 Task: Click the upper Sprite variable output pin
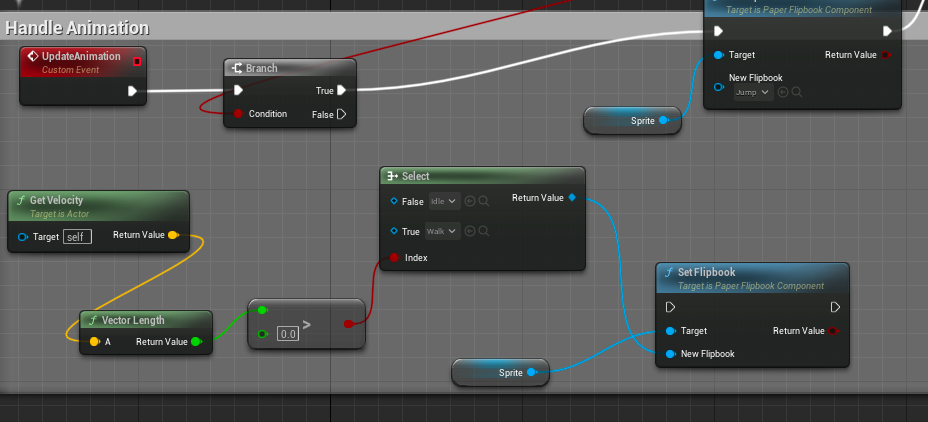pos(663,120)
